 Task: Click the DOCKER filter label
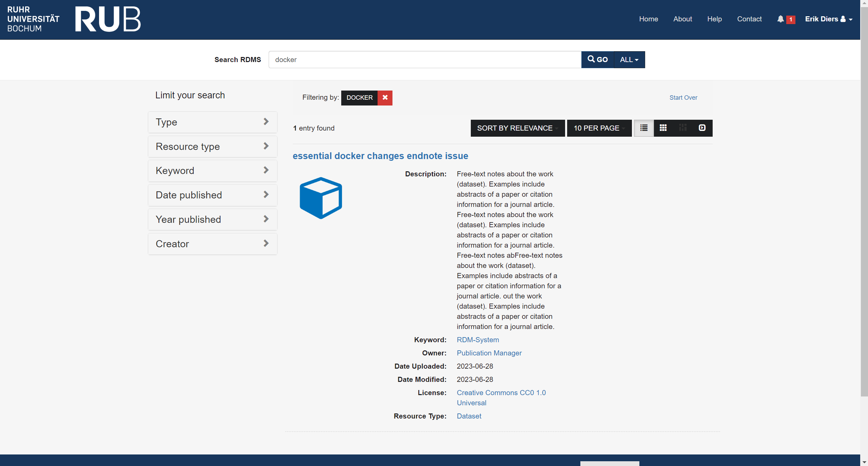[x=360, y=98]
